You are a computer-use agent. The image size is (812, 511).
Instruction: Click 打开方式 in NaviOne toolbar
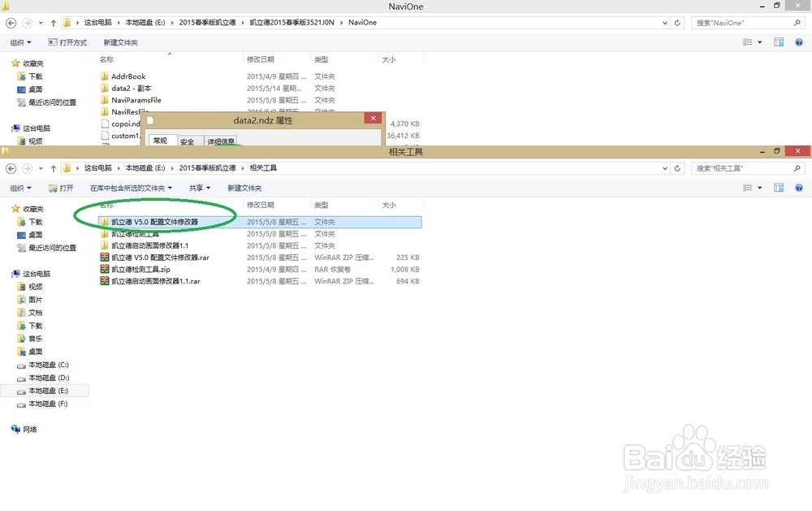click(68, 42)
